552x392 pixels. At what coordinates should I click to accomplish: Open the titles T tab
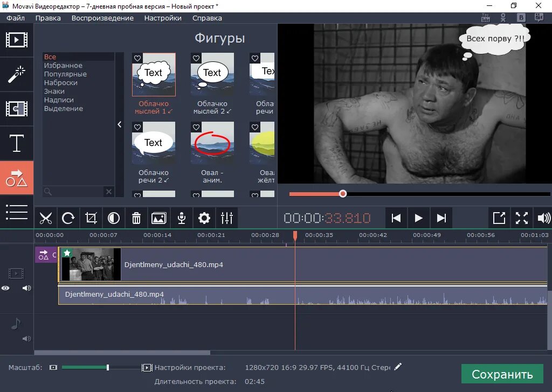tap(17, 143)
